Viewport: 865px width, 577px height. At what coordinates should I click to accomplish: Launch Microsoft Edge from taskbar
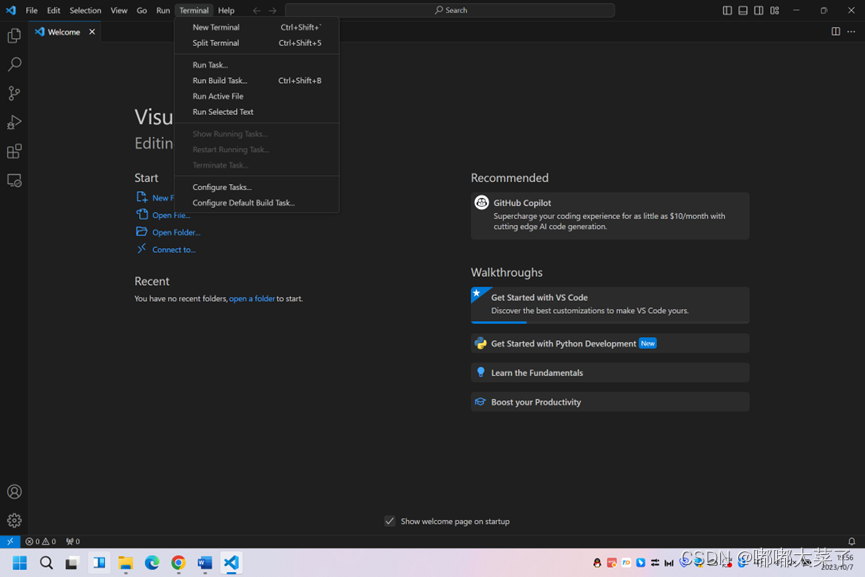[152, 563]
